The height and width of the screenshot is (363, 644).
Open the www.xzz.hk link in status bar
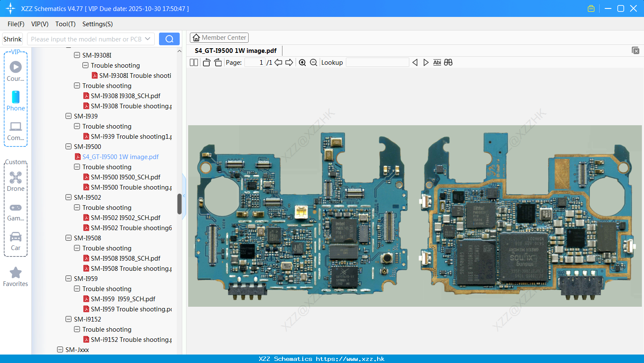[x=350, y=359]
